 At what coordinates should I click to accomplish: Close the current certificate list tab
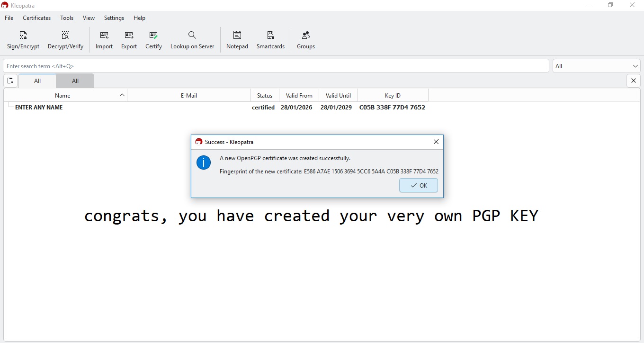(x=634, y=81)
